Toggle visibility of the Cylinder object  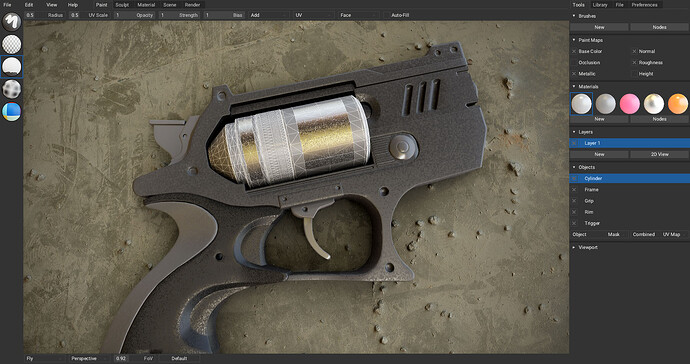[x=574, y=178]
